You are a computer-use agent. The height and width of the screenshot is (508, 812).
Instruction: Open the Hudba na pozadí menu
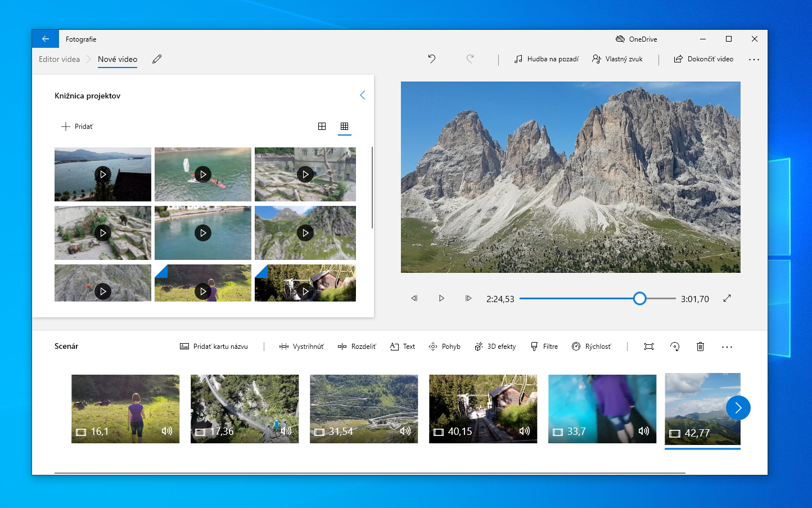click(x=546, y=59)
